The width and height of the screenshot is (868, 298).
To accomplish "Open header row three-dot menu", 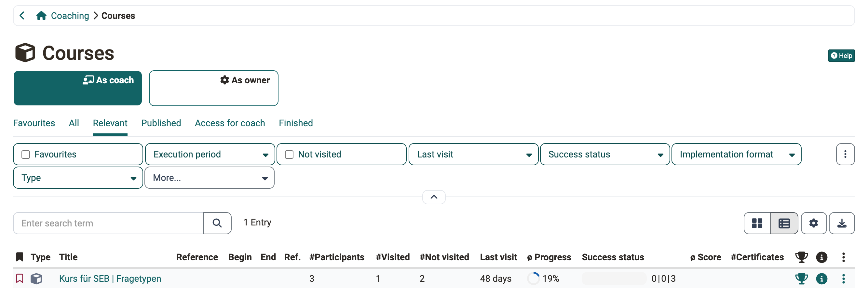I will (843, 257).
